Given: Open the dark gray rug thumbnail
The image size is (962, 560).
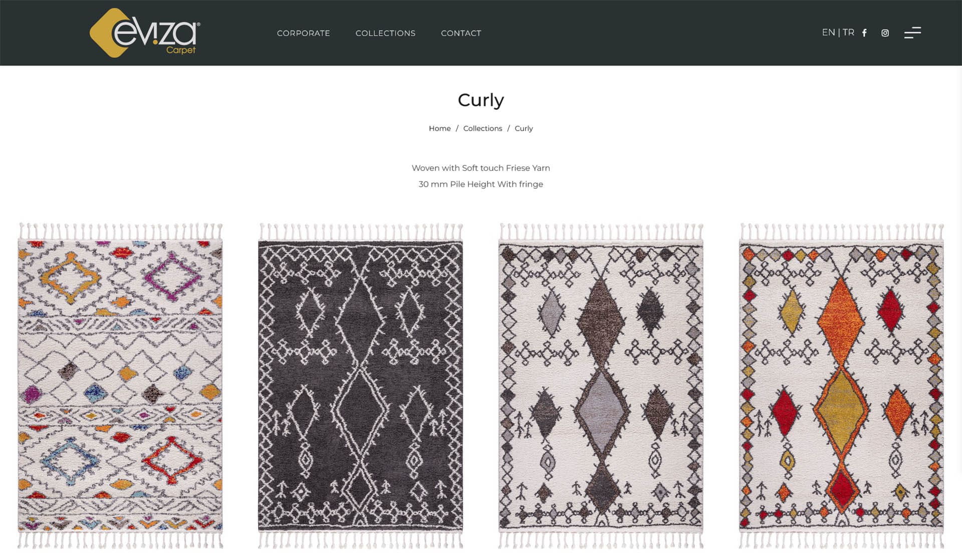Looking at the screenshot, I should pos(360,386).
